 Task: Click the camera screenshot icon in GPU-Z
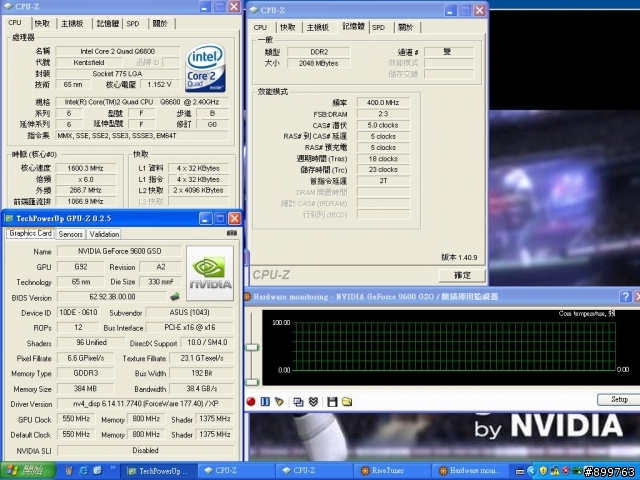(x=231, y=233)
